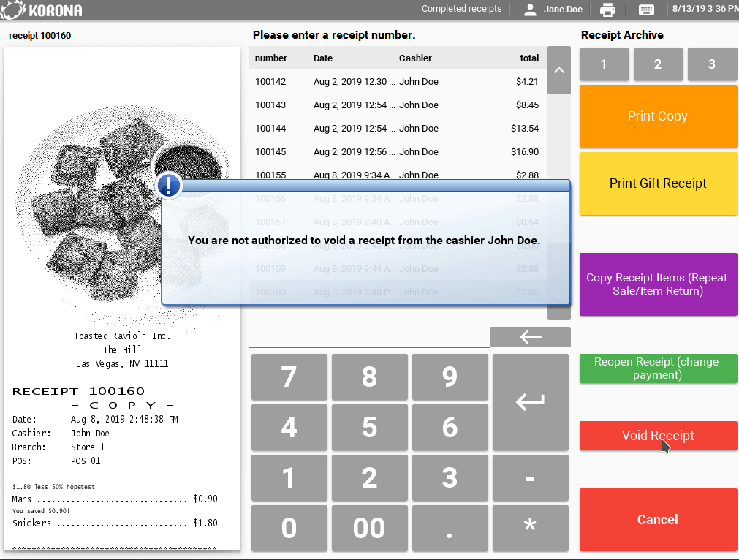This screenshot has width=739, height=560.
Task: Click Copy Receipt Items button
Action: point(658,284)
